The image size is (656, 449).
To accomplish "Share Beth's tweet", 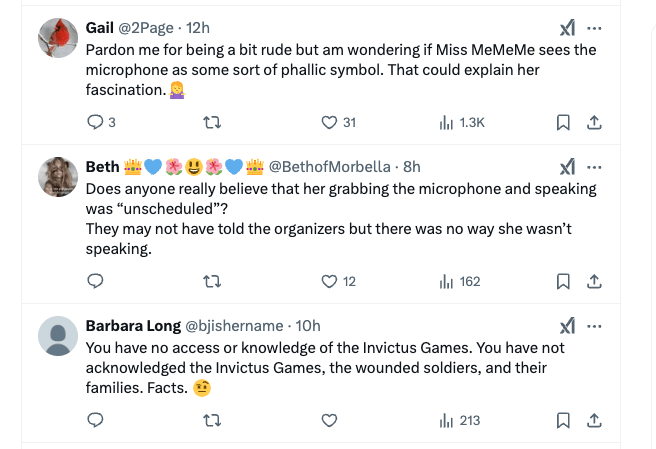I will click(594, 282).
